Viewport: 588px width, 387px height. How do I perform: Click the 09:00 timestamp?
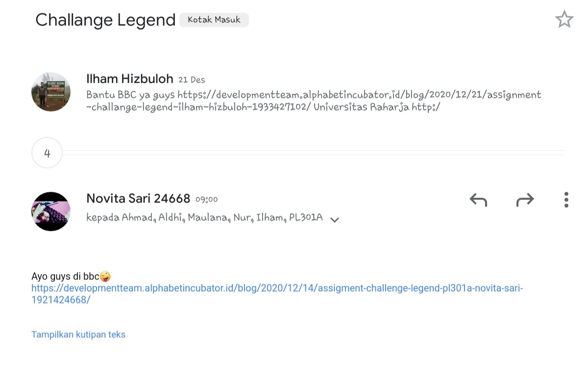tap(206, 200)
